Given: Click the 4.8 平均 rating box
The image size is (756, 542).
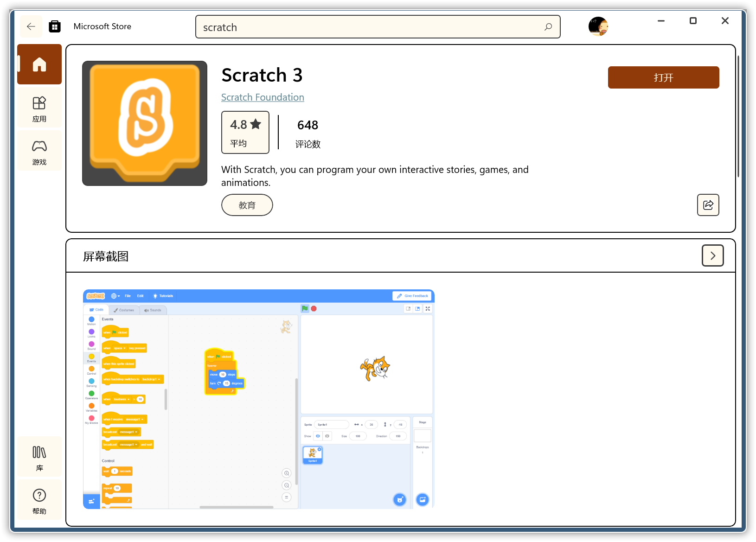Looking at the screenshot, I should 245,132.
